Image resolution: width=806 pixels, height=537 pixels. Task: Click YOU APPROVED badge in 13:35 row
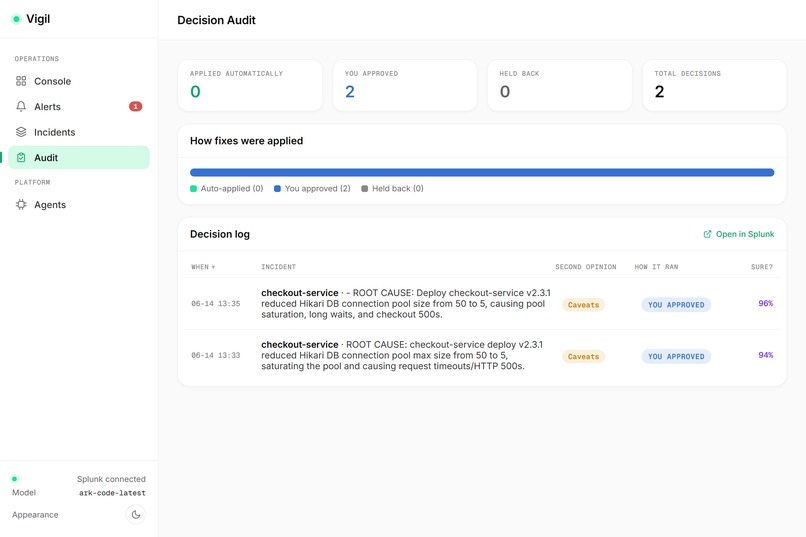pyautogui.click(x=676, y=305)
